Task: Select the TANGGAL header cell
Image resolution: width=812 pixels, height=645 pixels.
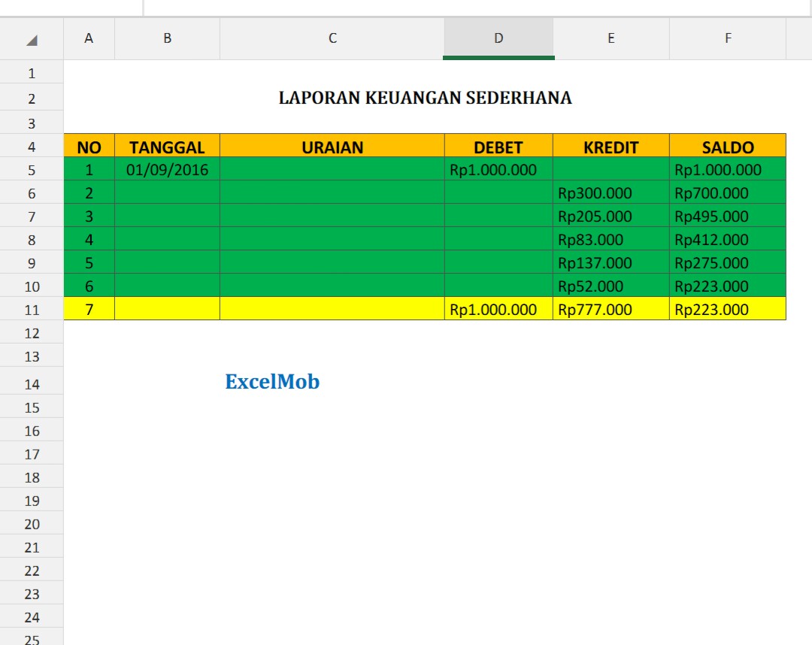Action: 166,147
